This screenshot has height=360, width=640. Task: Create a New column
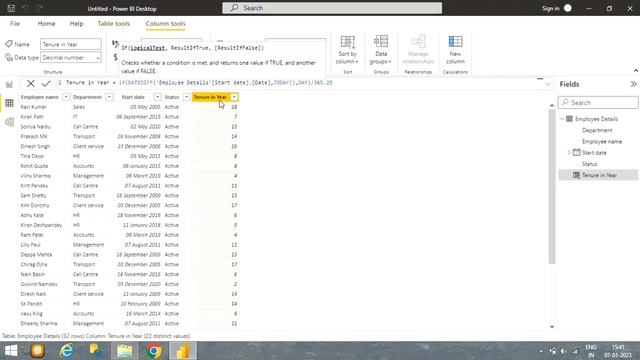coord(455,50)
